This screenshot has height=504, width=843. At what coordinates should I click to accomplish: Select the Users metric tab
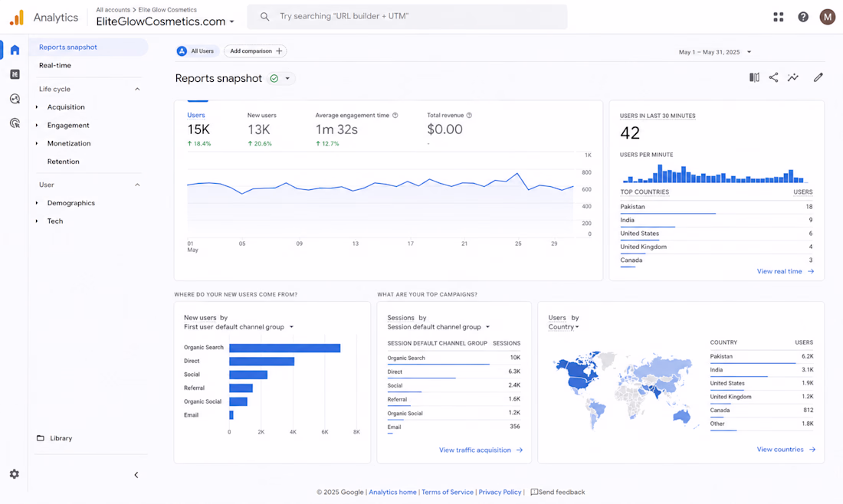[198, 129]
